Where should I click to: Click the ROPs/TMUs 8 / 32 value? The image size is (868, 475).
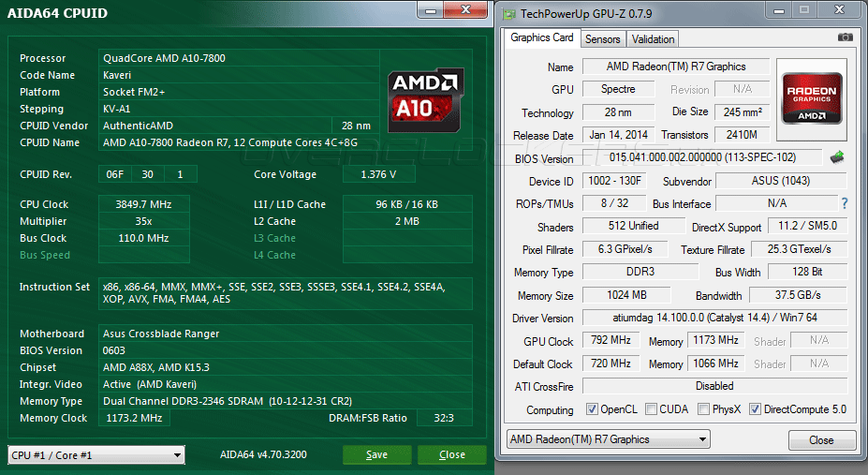point(614,203)
